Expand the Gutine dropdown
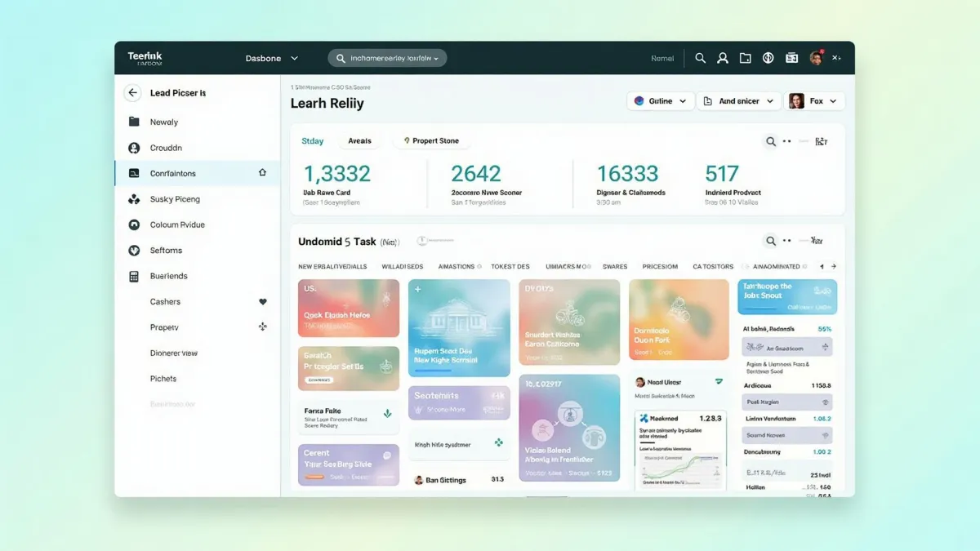The image size is (980, 551). [661, 101]
